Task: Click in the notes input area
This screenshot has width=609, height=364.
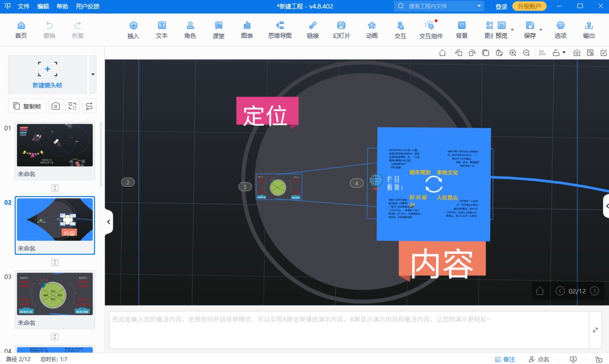Action: coord(349,330)
